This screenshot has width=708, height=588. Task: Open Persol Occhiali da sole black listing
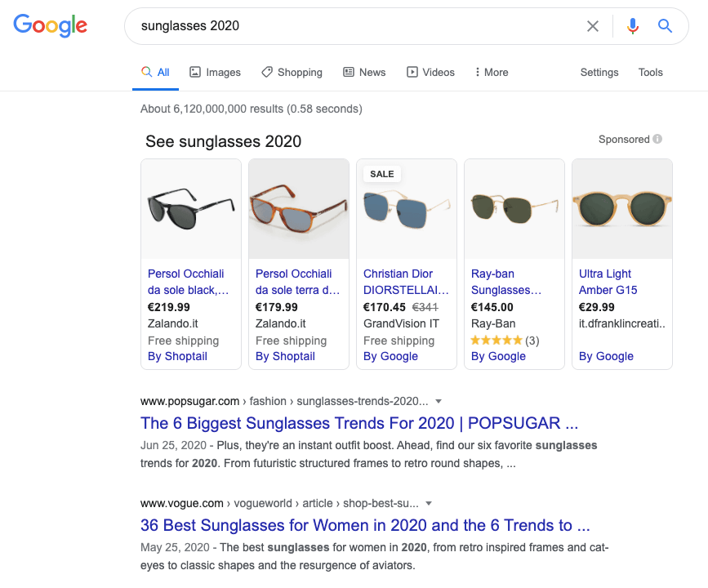click(189, 282)
